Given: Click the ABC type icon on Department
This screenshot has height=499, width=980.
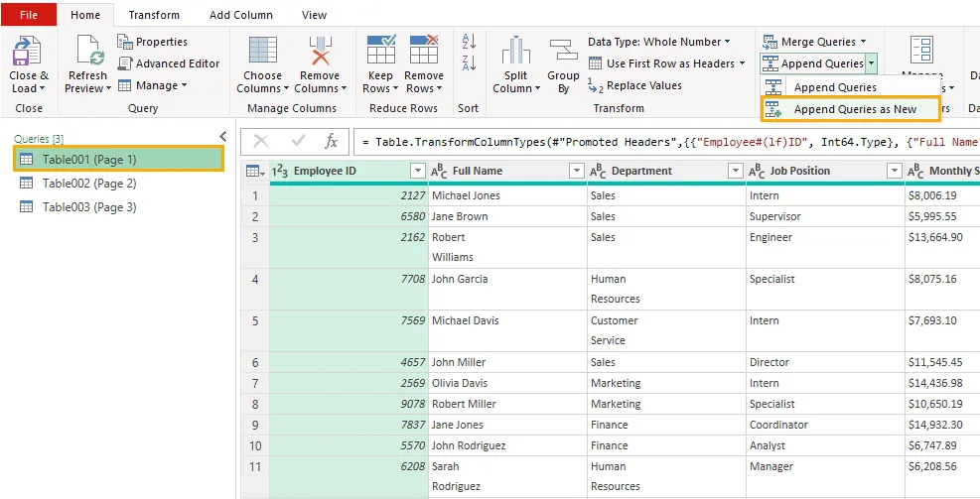Looking at the screenshot, I should [x=598, y=171].
